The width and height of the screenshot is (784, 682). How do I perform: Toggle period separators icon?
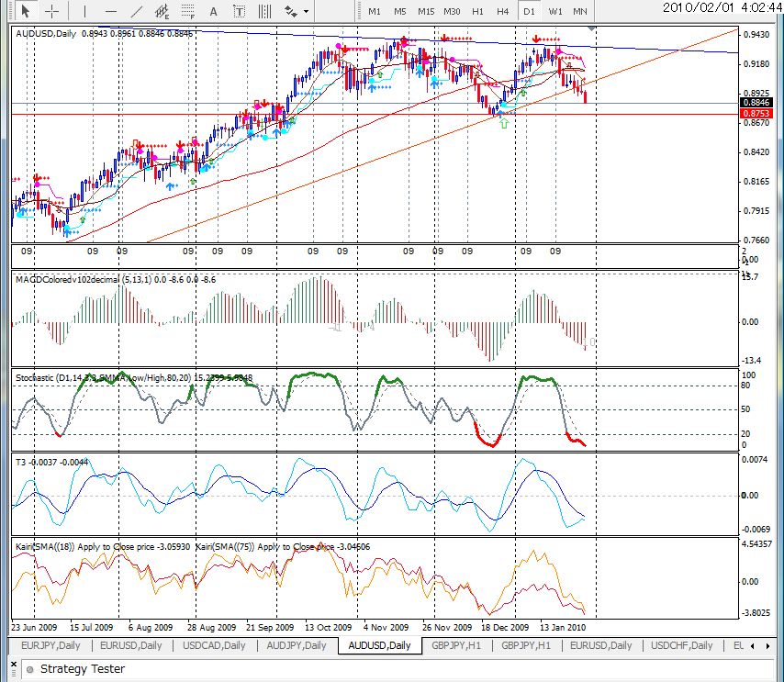click(x=264, y=10)
